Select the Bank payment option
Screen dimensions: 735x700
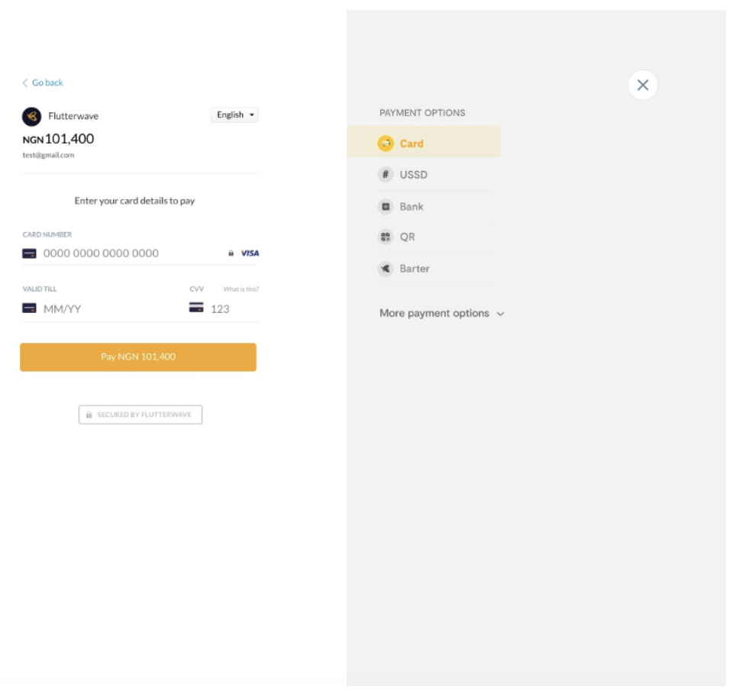tap(435, 206)
